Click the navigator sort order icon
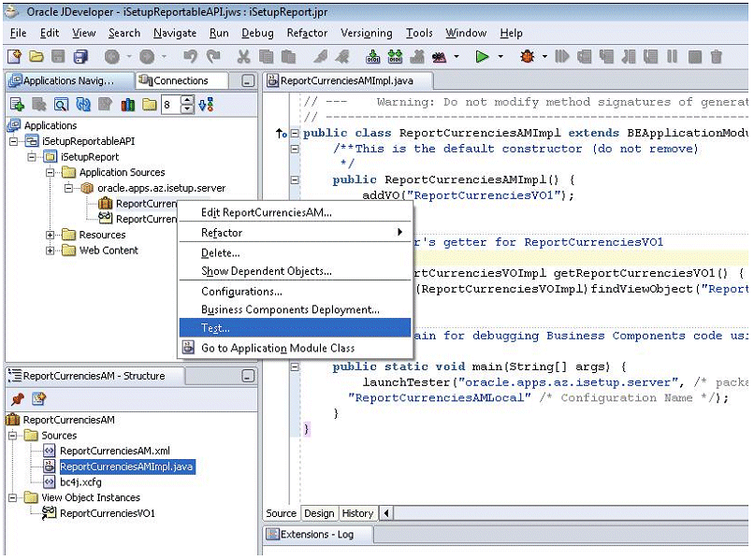 tap(207, 105)
